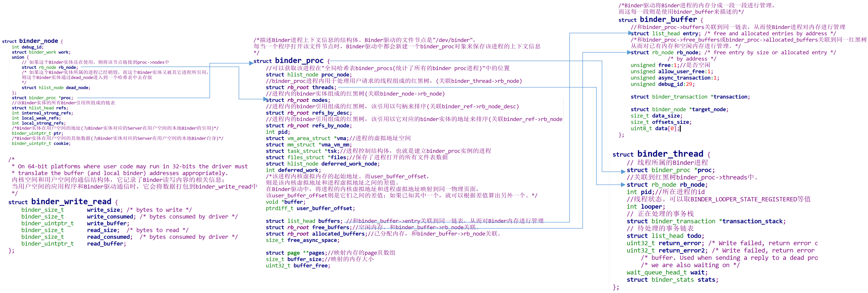
Task: Click 'ptrdiff_t user_buffer_offset;' line
Action: [x=310, y=209]
